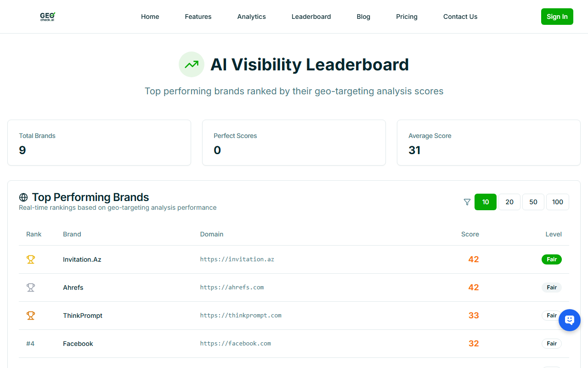Click the Perfect Scores card
The image size is (588, 368).
(x=294, y=143)
